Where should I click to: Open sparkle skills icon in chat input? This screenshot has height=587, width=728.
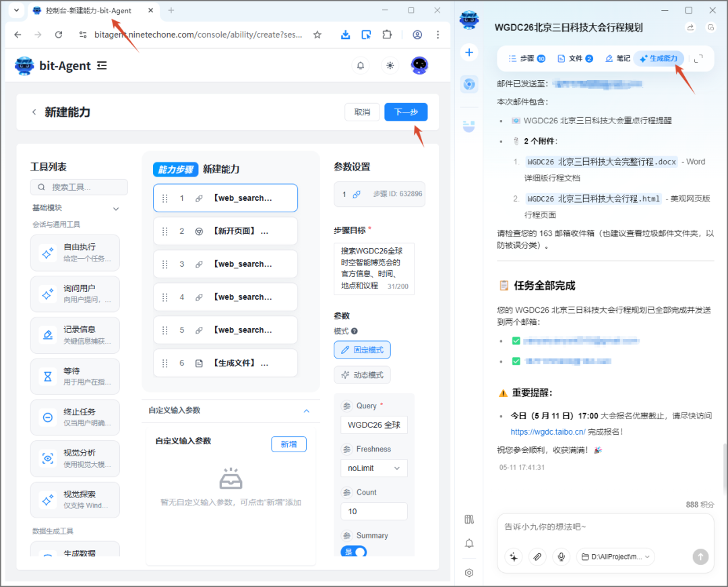[x=514, y=557]
